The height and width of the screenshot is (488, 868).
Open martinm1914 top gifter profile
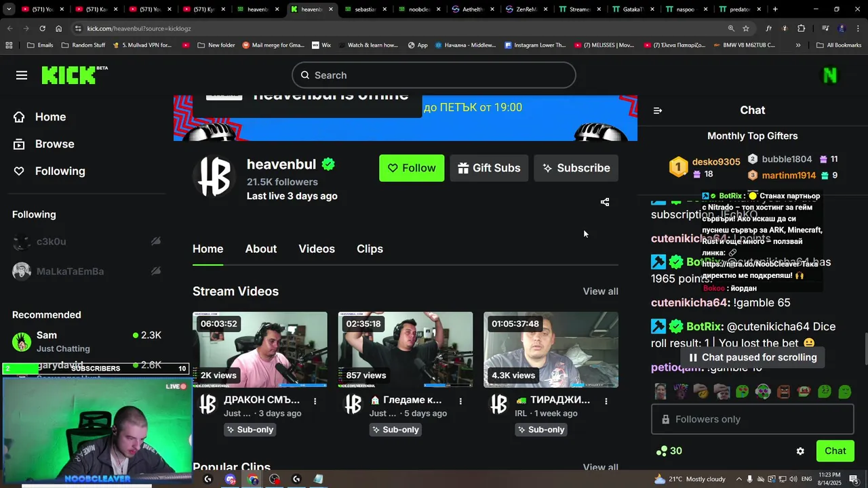pos(789,176)
